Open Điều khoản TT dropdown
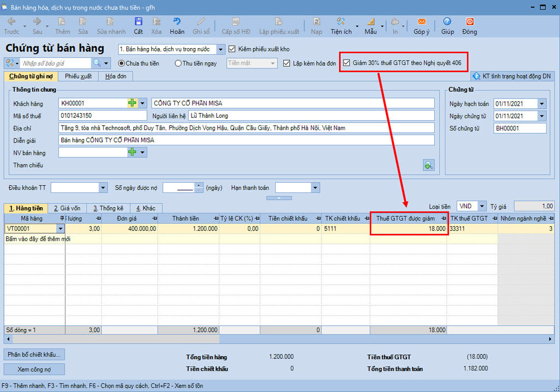 coord(103,188)
